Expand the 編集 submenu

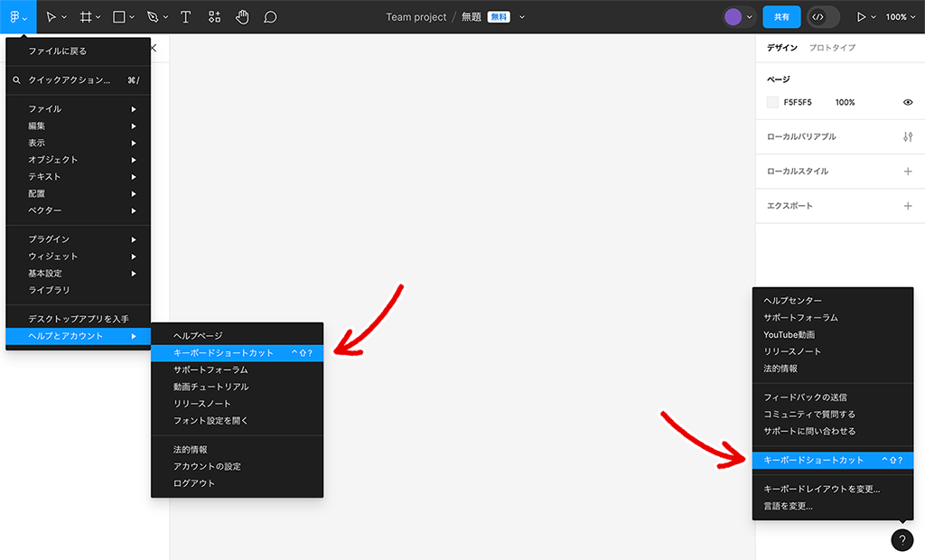pos(78,126)
